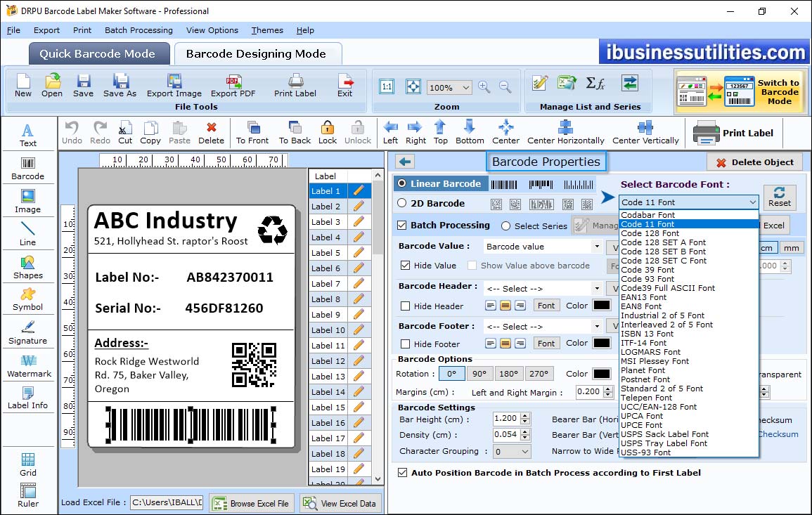Toggle the Ruler tool

pos(28,496)
